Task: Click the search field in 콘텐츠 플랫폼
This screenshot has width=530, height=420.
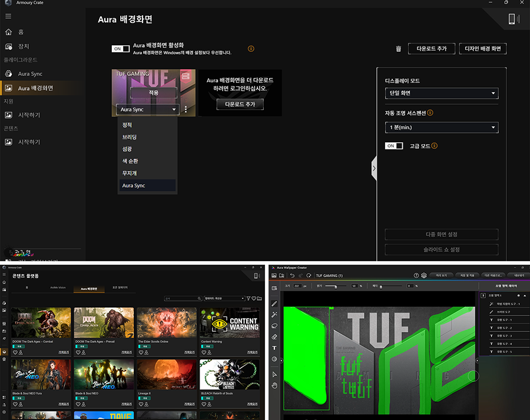Action: (183, 298)
